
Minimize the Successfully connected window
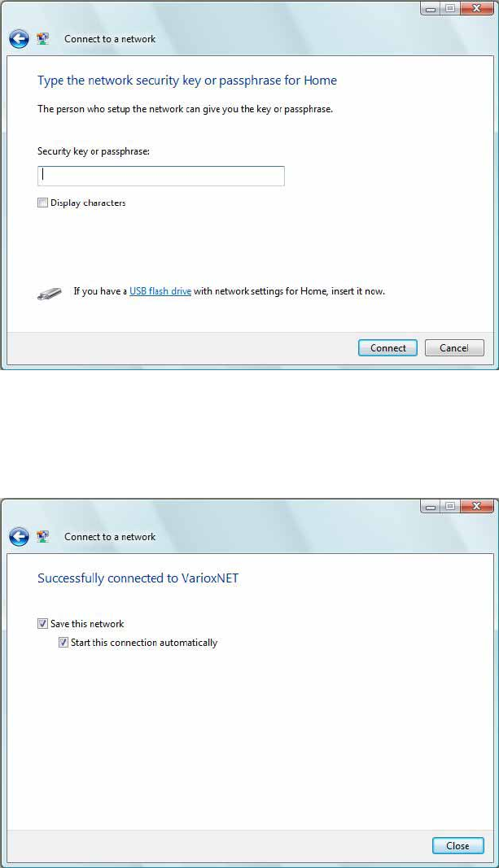431,506
